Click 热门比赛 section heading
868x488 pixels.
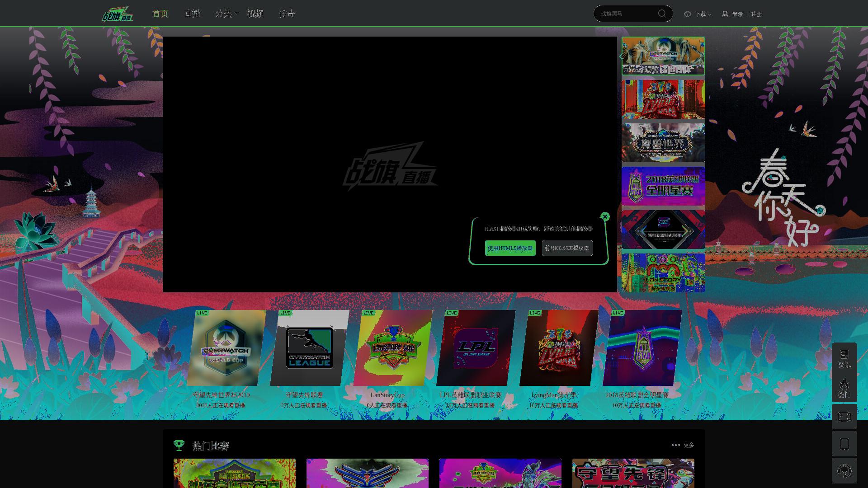click(211, 446)
